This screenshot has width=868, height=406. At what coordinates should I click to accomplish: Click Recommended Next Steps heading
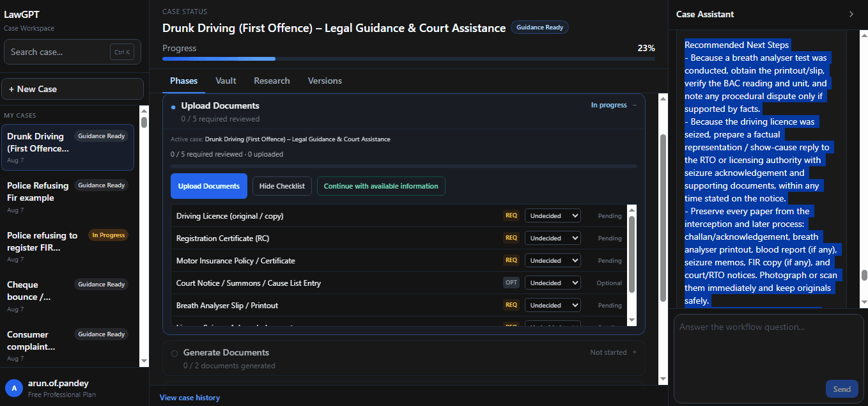pos(737,45)
